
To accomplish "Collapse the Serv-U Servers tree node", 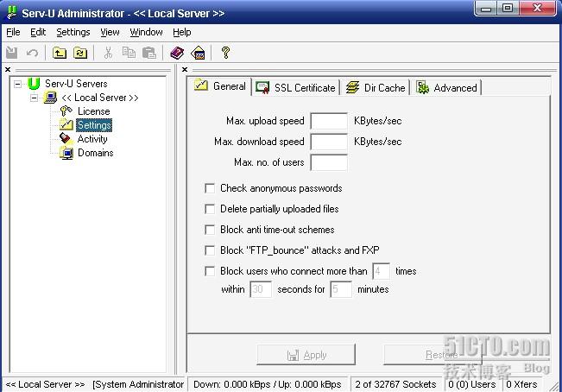I will click(17, 85).
